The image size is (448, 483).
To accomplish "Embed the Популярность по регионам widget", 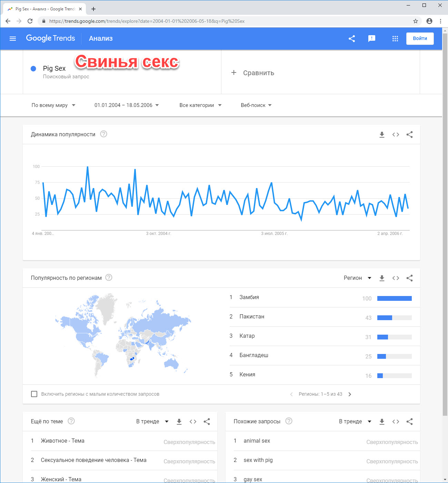I will (396, 278).
